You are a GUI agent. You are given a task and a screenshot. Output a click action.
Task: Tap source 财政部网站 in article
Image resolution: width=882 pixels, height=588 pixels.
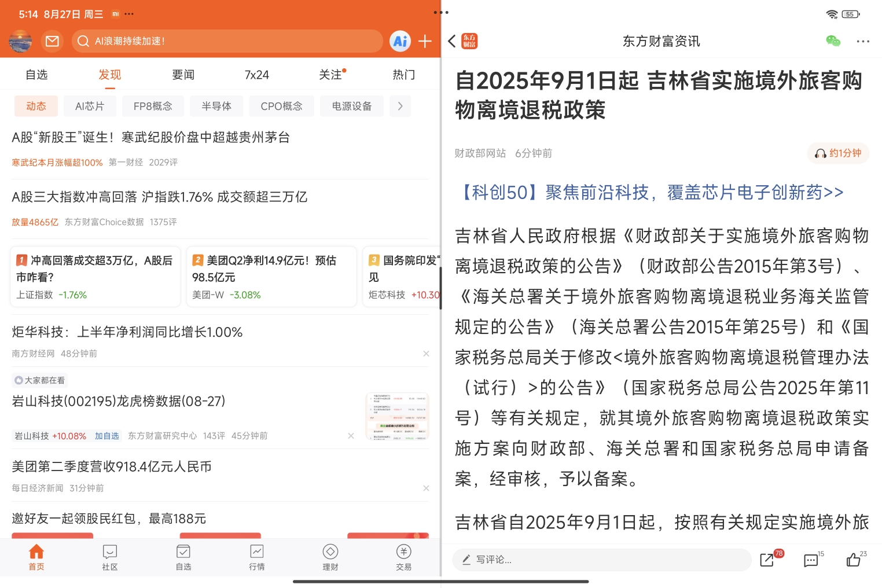pyautogui.click(x=480, y=153)
